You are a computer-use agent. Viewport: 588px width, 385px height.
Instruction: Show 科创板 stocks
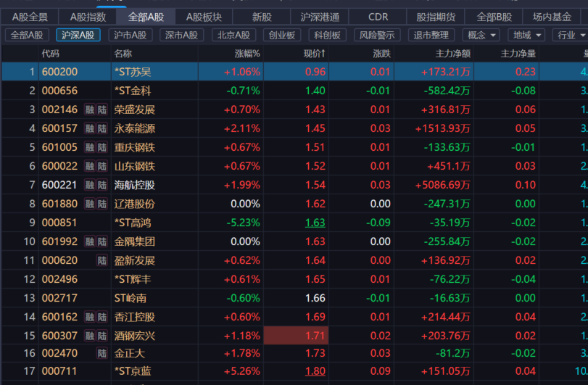pyautogui.click(x=328, y=36)
